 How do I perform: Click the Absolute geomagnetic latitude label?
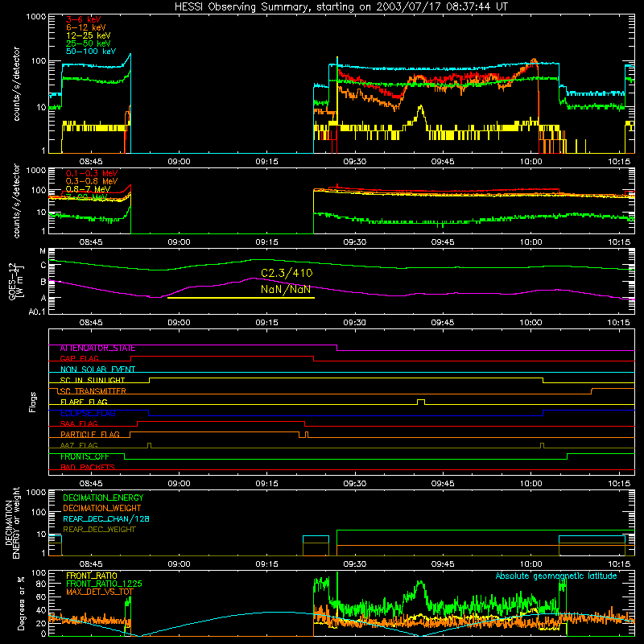click(556, 576)
